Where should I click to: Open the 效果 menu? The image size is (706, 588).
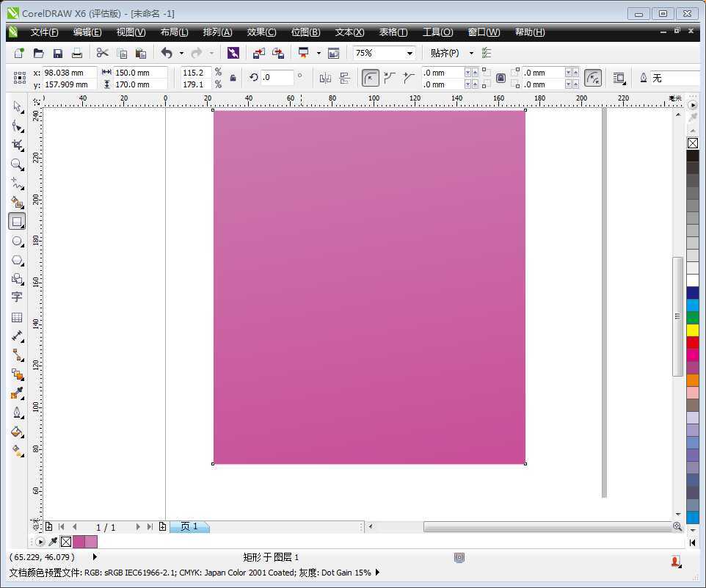coord(261,32)
